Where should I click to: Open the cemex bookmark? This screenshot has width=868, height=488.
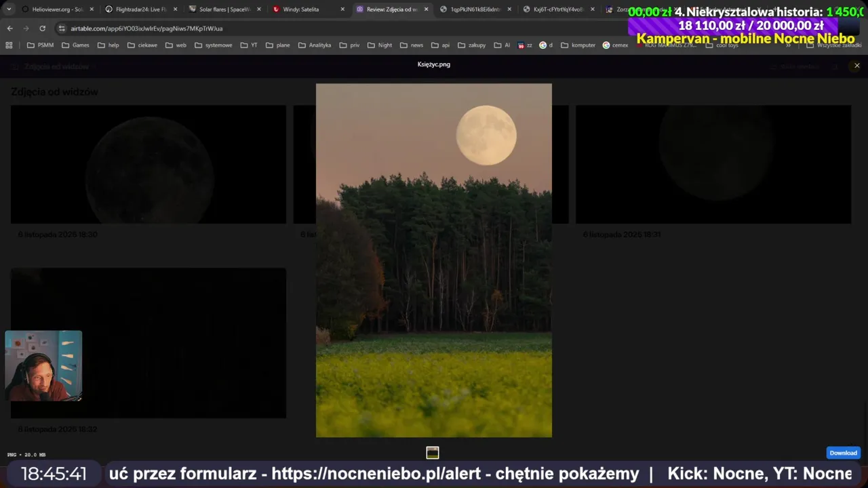[616, 45]
